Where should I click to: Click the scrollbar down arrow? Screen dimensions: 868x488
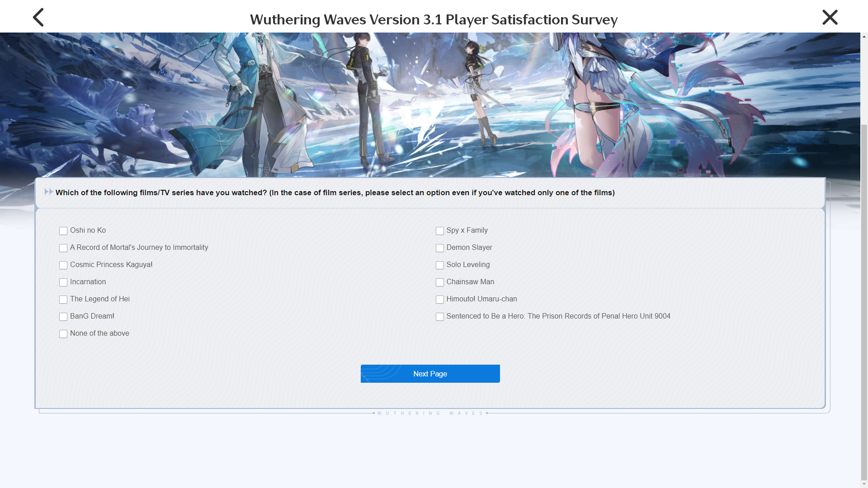coord(864,484)
